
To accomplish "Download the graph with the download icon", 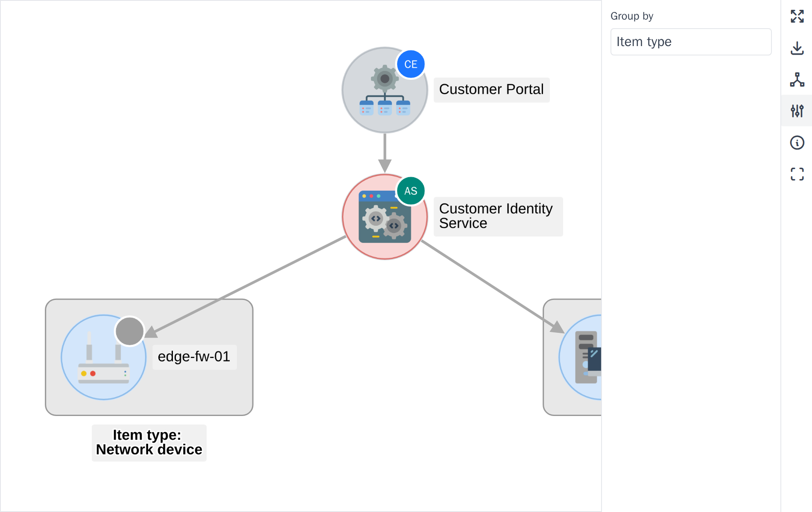I will point(797,48).
